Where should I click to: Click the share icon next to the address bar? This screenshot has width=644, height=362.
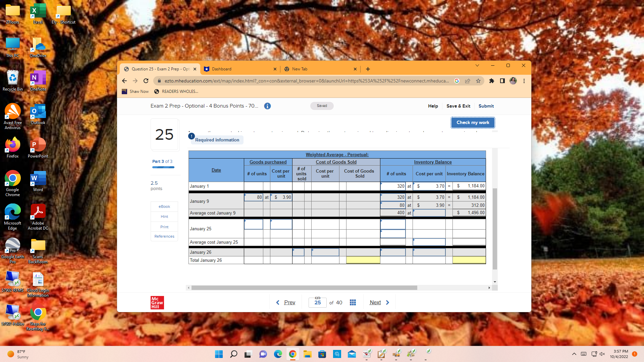[468, 81]
